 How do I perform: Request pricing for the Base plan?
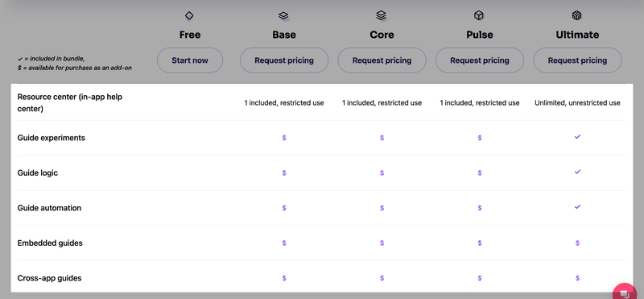[x=284, y=60]
